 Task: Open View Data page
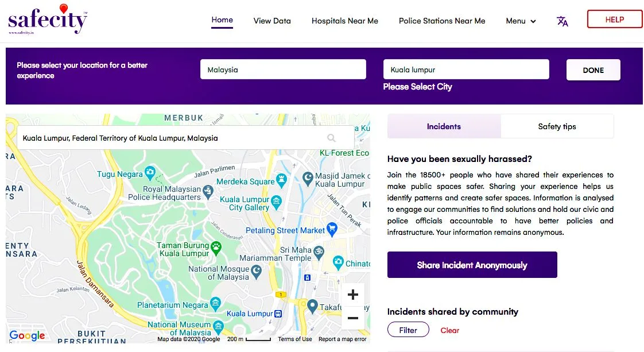272,21
